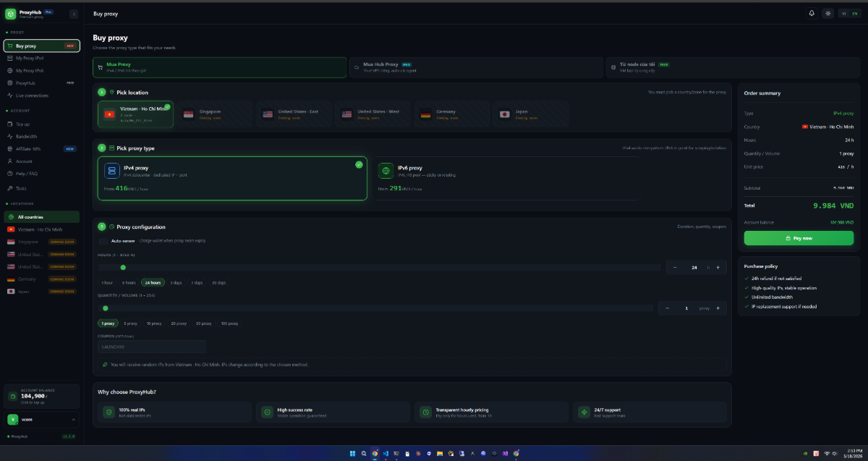Pick the 10 proxy quantity preset
This screenshot has height=461, width=868.
(x=154, y=323)
